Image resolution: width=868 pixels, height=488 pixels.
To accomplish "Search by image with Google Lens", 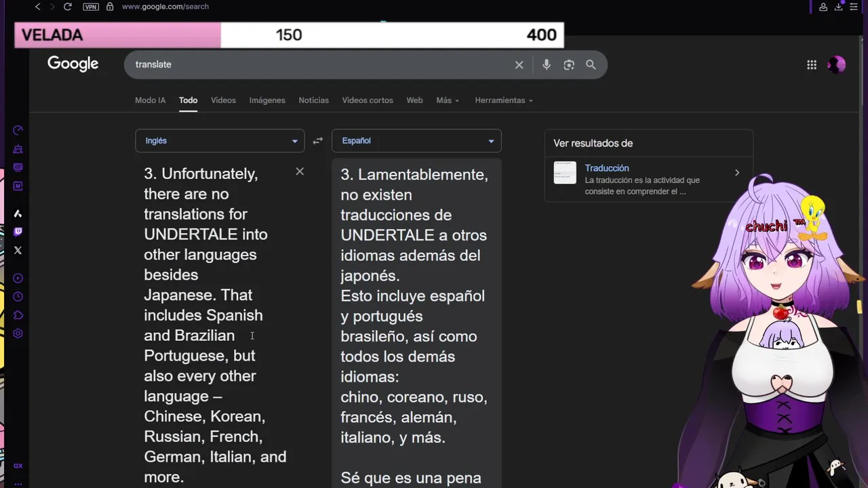I will tap(569, 65).
